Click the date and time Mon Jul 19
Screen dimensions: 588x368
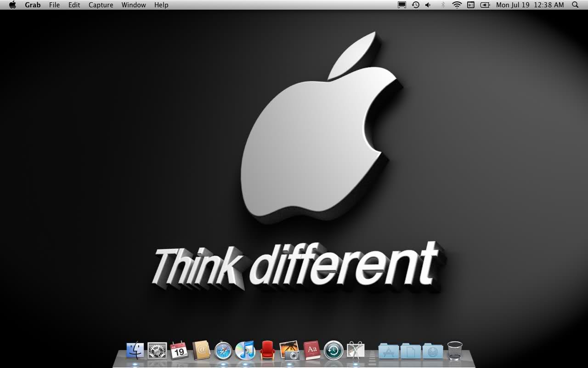(530, 5)
